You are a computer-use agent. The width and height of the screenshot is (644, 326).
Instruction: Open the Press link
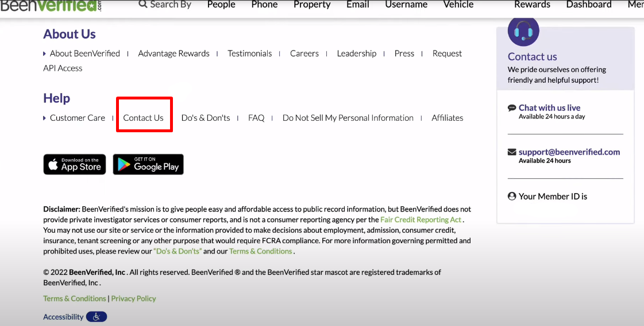point(404,53)
